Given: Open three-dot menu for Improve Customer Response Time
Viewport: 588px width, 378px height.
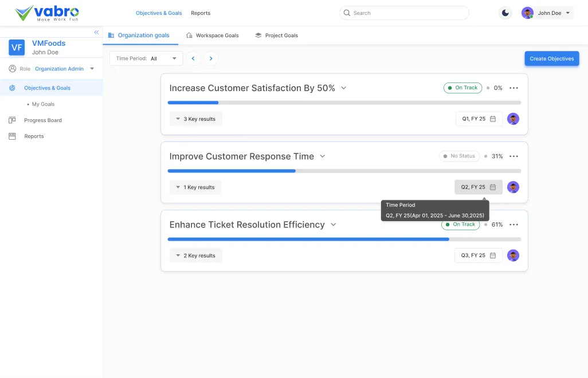Looking at the screenshot, I should [x=513, y=156].
